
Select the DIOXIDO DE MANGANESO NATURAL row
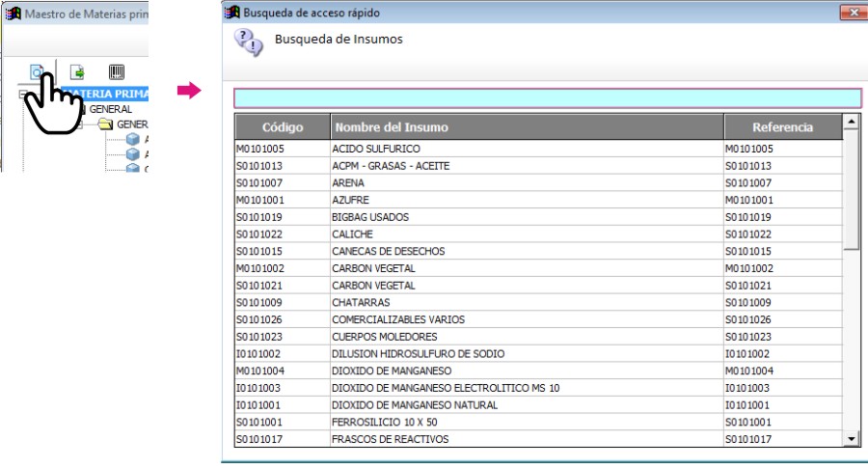pos(538,405)
